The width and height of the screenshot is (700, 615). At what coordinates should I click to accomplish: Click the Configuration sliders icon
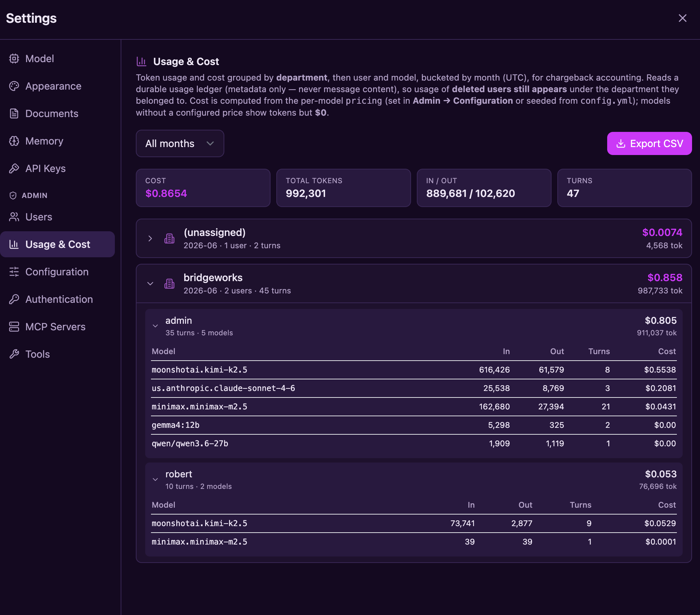click(14, 272)
